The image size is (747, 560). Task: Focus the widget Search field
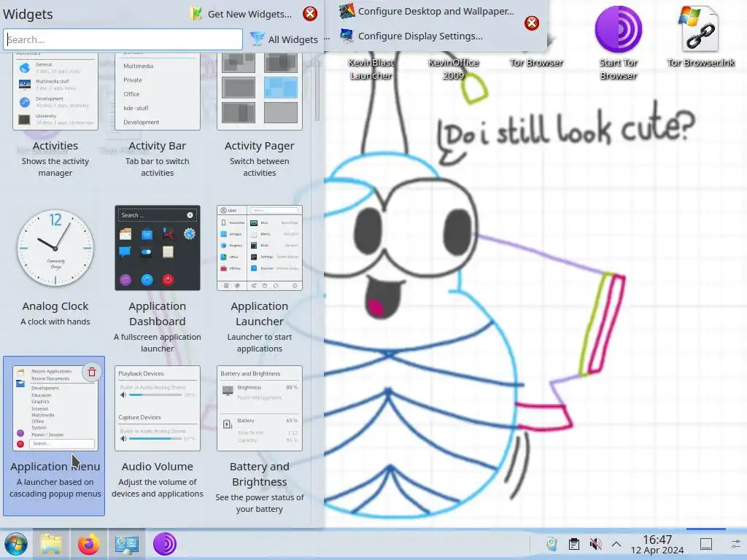[x=123, y=39]
